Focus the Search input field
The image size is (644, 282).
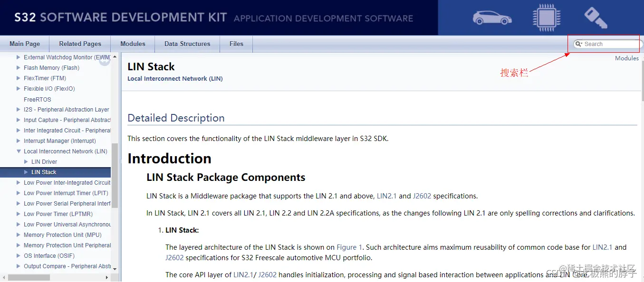tap(611, 44)
